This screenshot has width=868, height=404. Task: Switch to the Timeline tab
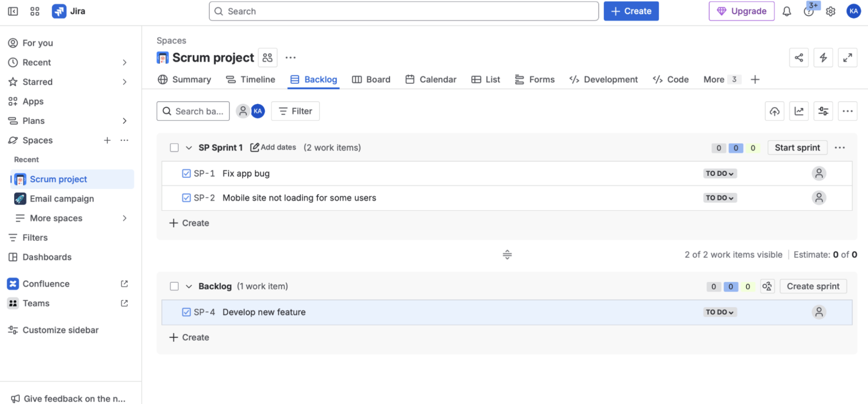point(250,80)
